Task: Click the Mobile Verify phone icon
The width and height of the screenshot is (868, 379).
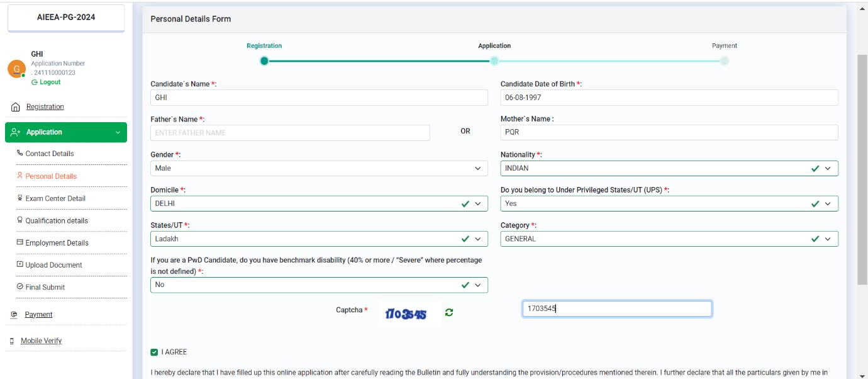Action: [x=13, y=341]
